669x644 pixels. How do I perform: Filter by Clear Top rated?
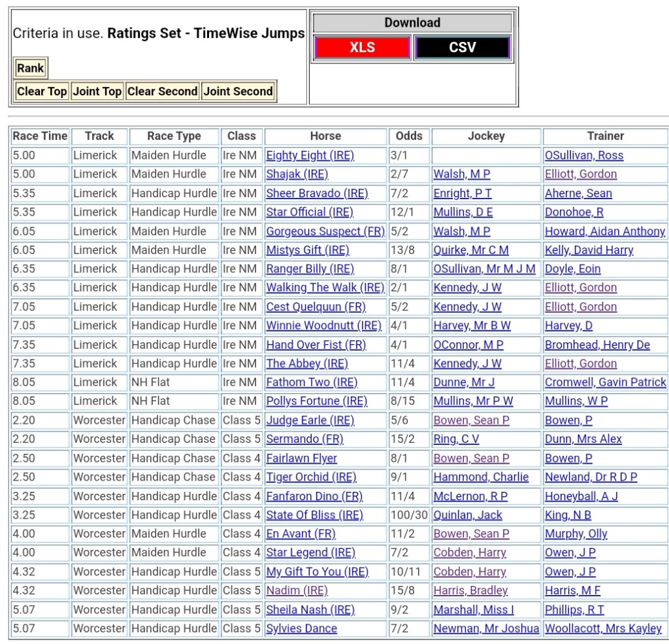click(42, 91)
